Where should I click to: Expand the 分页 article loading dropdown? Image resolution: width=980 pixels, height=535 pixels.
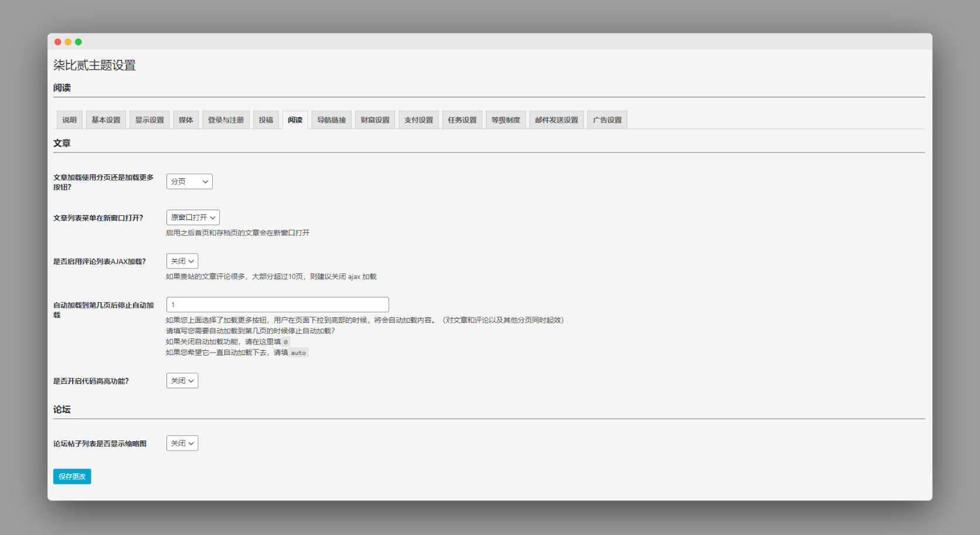click(x=189, y=182)
